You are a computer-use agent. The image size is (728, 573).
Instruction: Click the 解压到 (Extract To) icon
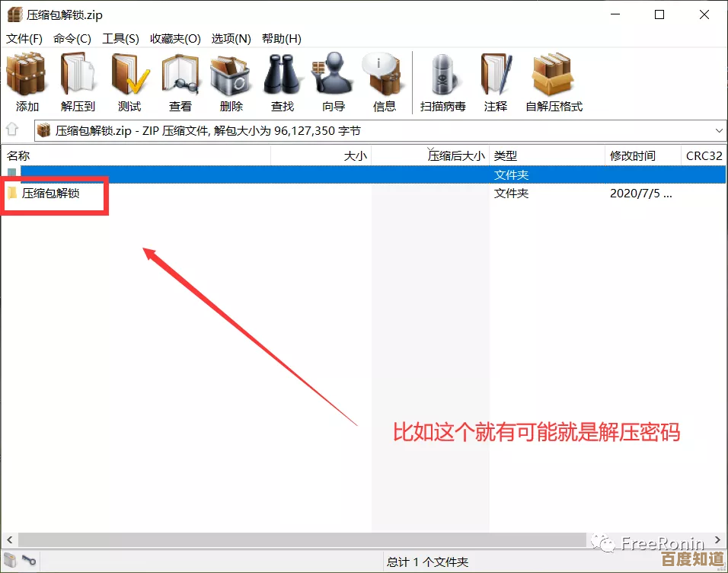tap(78, 82)
